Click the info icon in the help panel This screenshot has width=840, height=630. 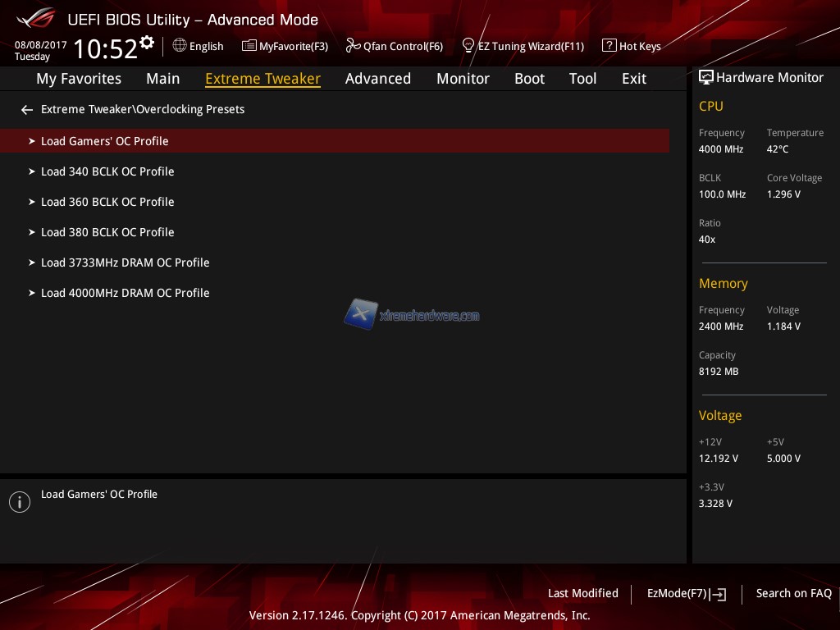20,502
